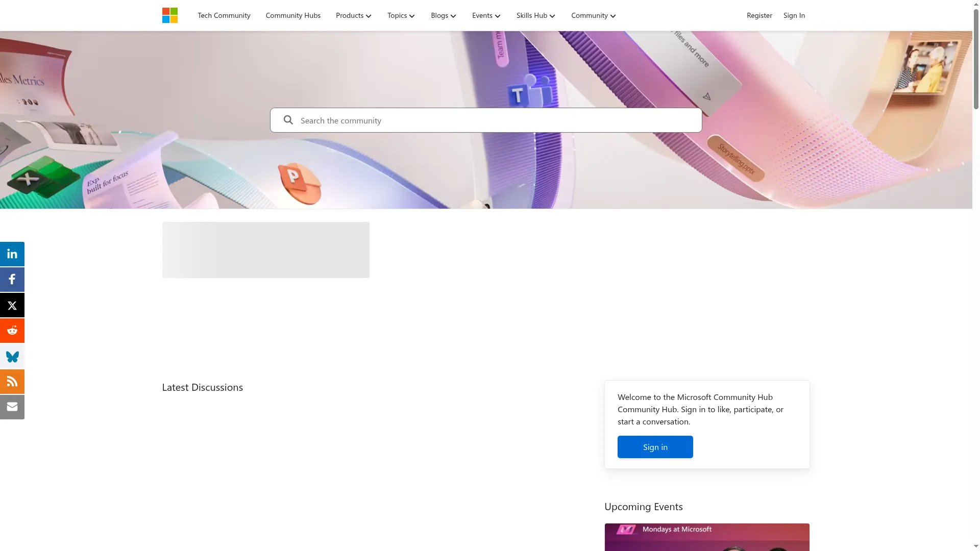Share page on Facebook
Viewport: 980px width, 551px height.
click(x=12, y=280)
